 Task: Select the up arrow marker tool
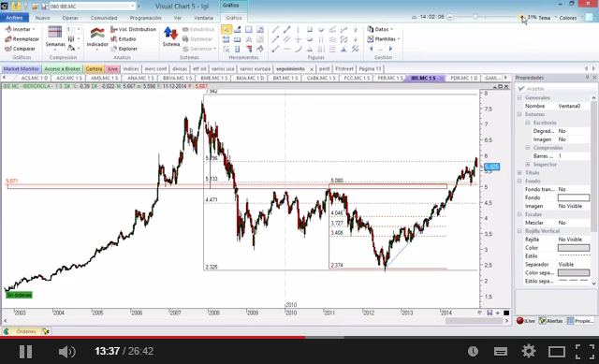355,29
